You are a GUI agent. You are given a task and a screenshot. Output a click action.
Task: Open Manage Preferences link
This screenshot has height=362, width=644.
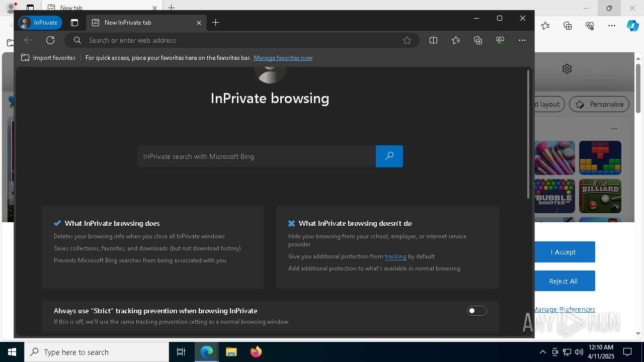[565, 309]
